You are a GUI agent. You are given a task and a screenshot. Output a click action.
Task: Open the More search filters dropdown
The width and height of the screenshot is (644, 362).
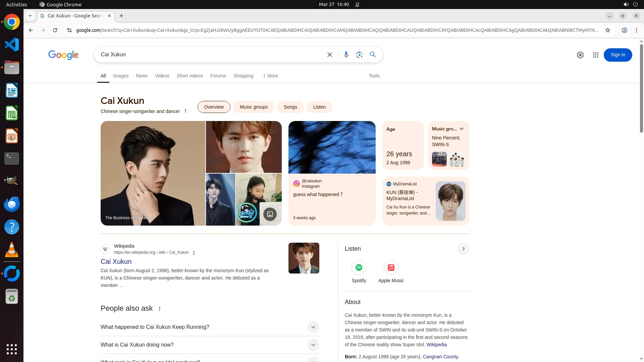tap(270, 76)
